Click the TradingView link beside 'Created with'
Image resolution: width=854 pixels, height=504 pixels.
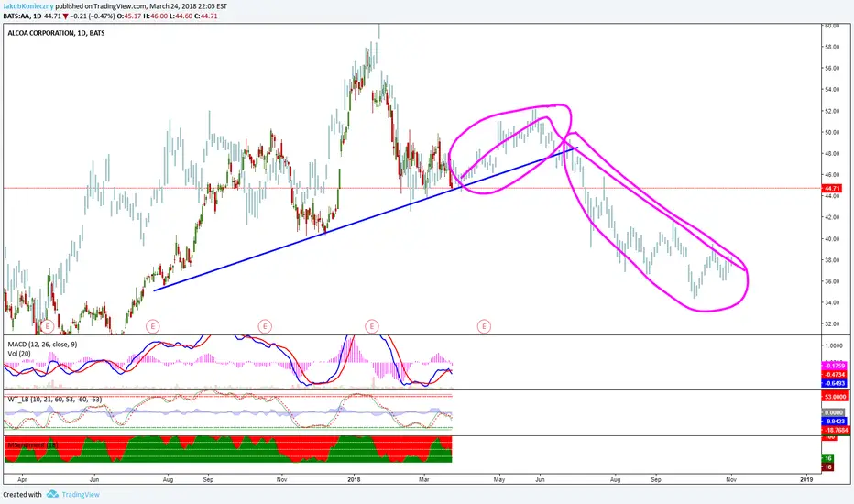(81, 494)
